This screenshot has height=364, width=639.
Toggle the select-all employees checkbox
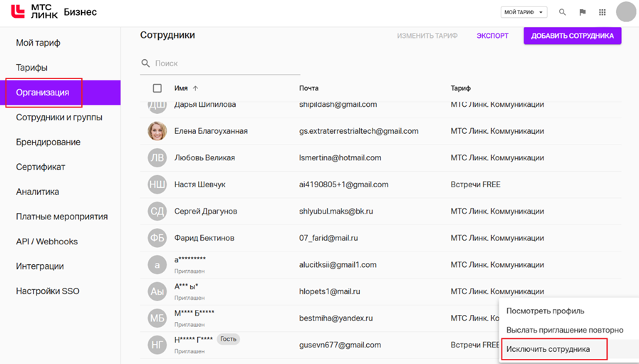pos(157,88)
